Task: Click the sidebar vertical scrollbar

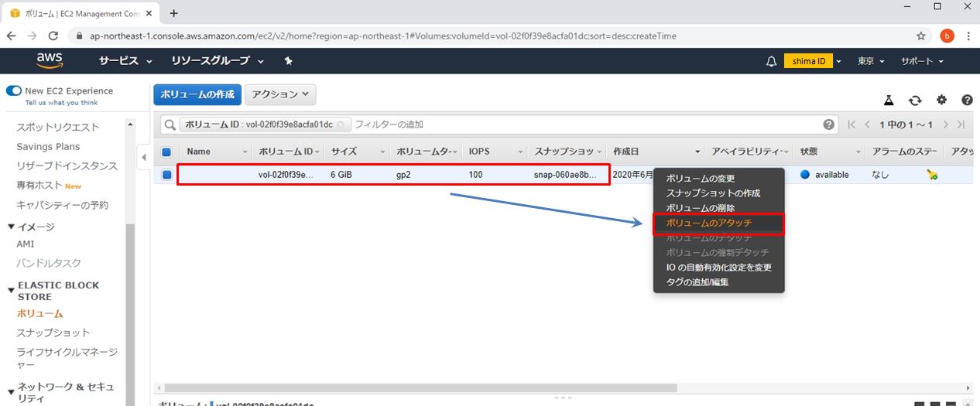Action: pos(130,309)
